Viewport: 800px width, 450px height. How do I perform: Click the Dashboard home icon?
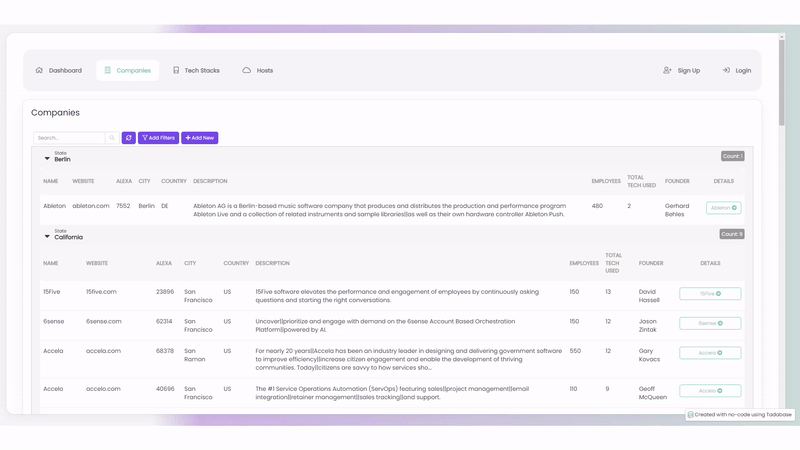click(x=39, y=70)
